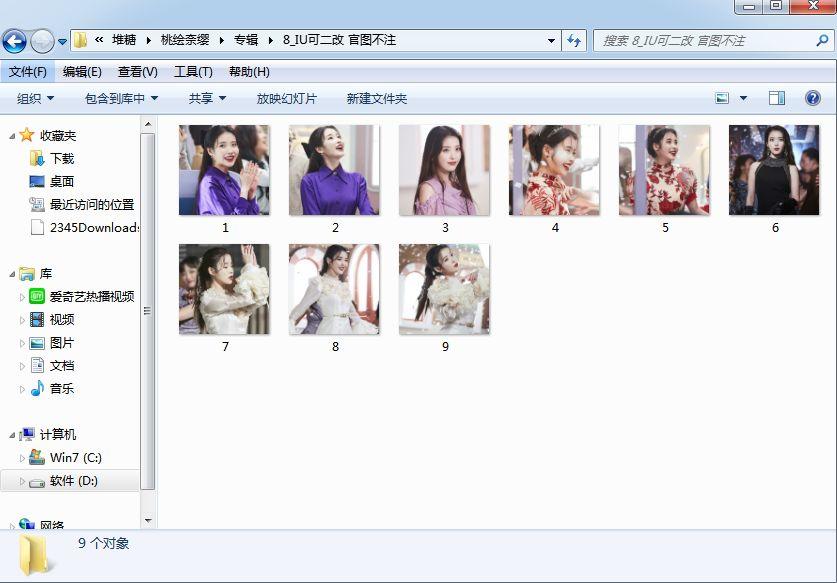This screenshot has height=583, width=837.
Task: Click the change view icon
Action: coord(722,98)
